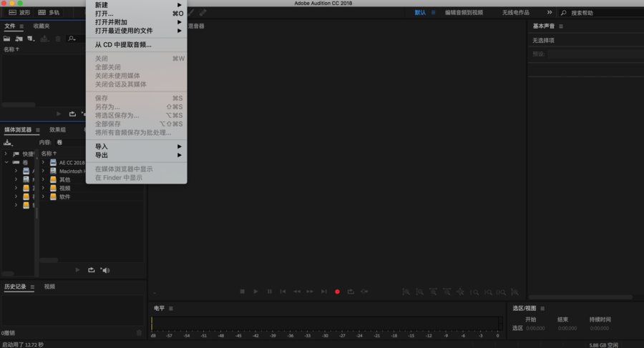Image resolution: width=644 pixels, height=348 pixels.
Task: Toggle Loop Playback in transport bar
Action: pos(351,292)
